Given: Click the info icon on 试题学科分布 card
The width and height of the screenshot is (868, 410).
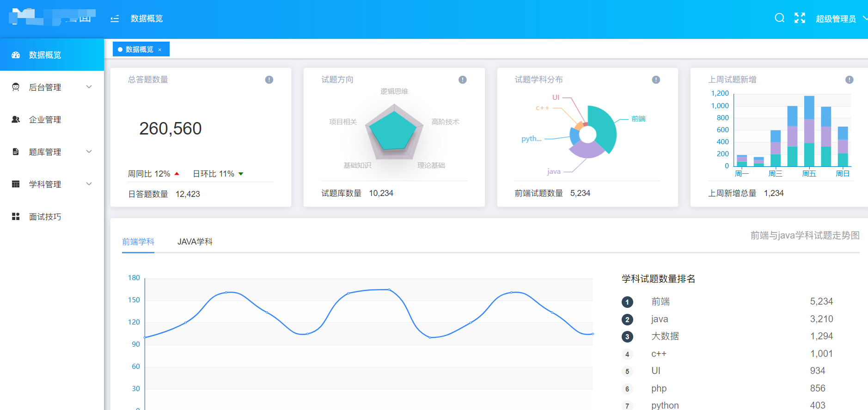Looking at the screenshot, I should pyautogui.click(x=656, y=80).
